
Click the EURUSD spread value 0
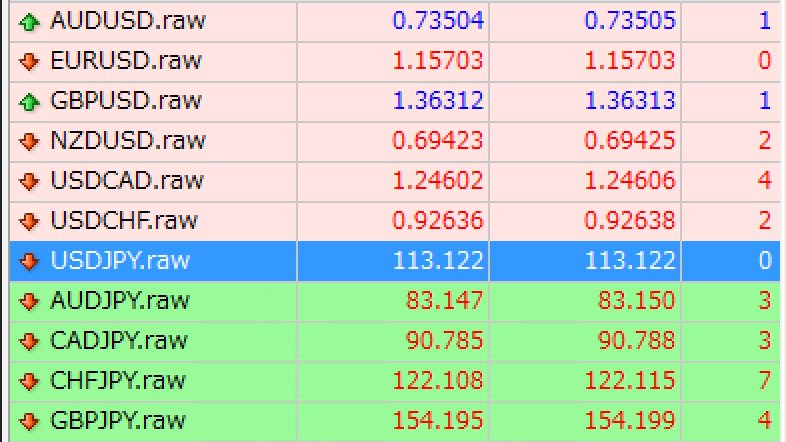pos(764,61)
